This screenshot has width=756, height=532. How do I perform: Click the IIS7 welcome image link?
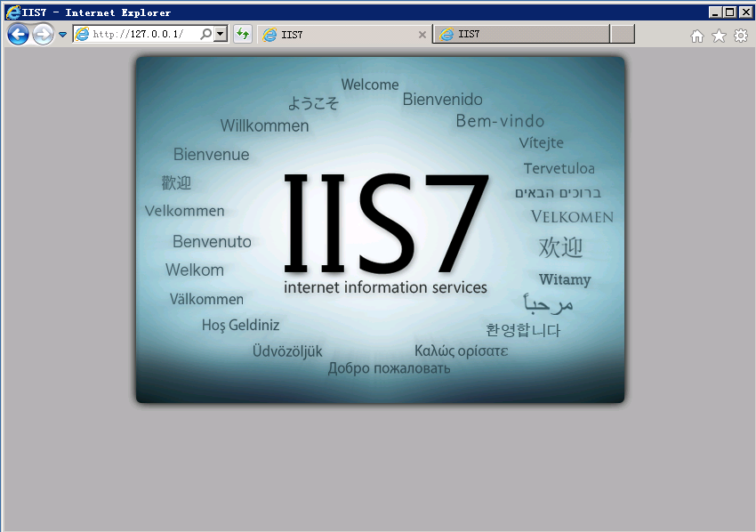[380, 230]
